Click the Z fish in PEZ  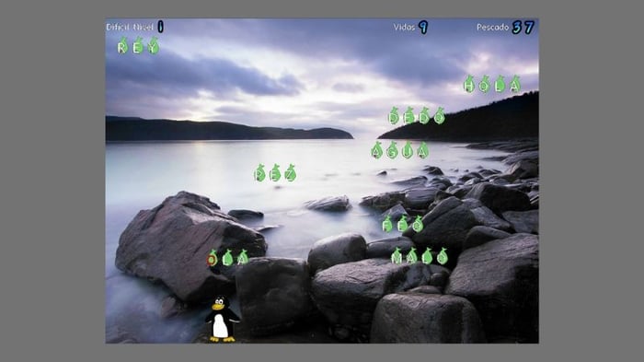coord(291,173)
